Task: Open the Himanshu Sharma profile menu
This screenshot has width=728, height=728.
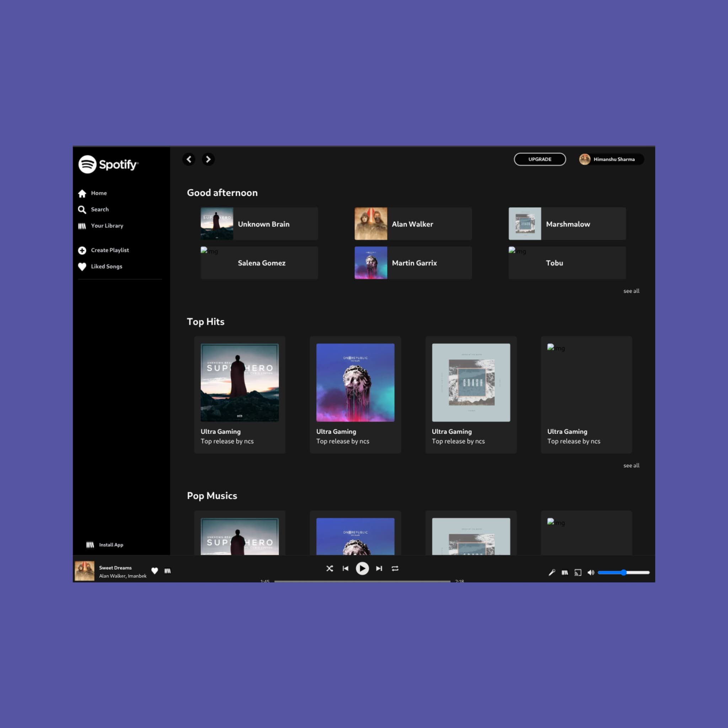Action: coord(611,159)
